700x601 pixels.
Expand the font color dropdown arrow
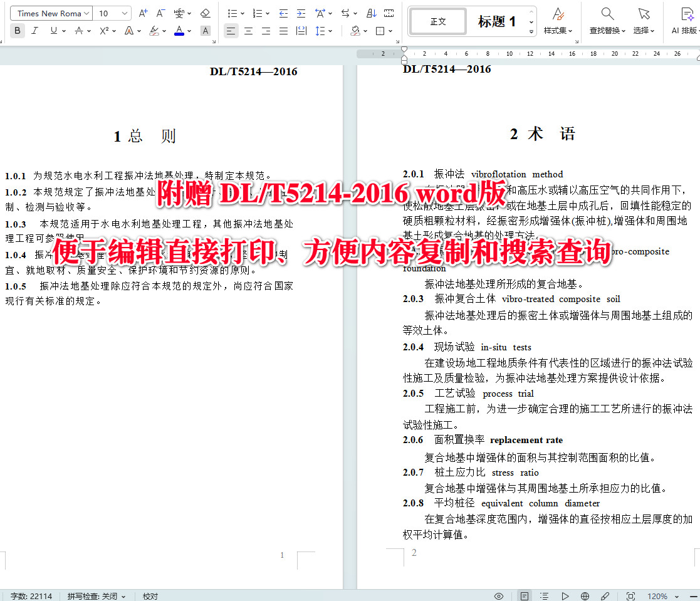189,30
